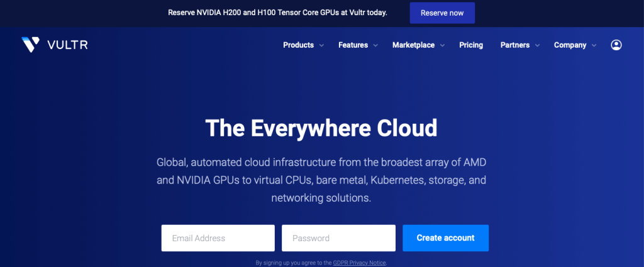Open the Partners menu
Screen dimensions: 644x267
515,45
